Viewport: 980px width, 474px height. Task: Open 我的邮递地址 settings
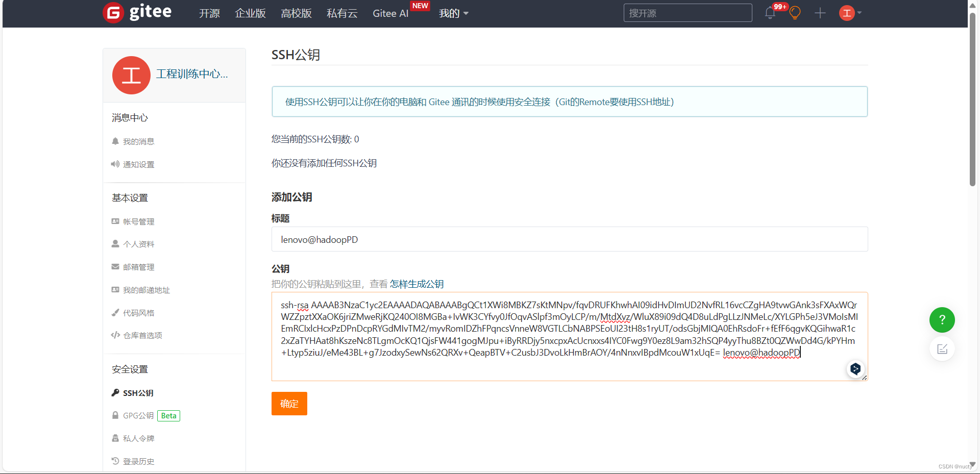click(x=146, y=290)
